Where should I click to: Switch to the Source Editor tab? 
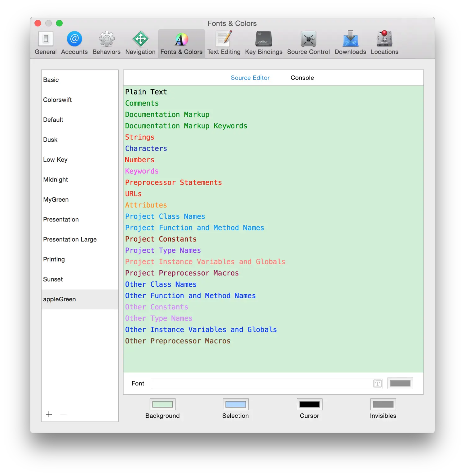click(250, 78)
